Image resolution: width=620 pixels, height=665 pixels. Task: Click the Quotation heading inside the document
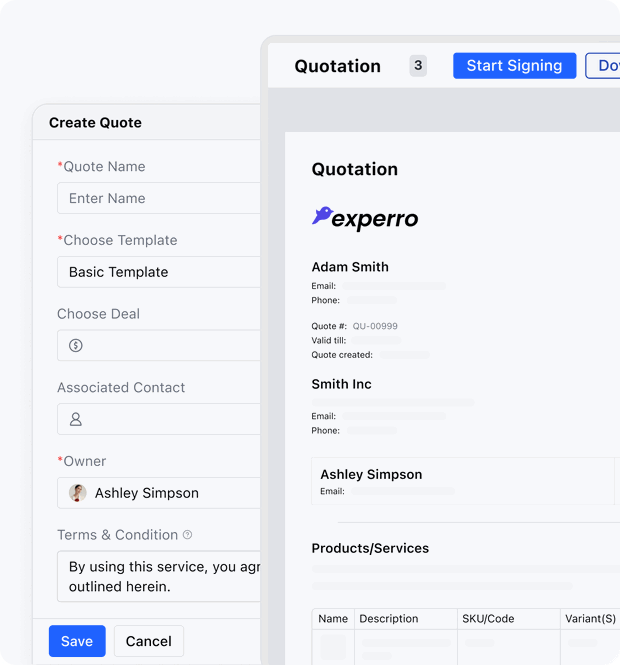[x=355, y=169]
